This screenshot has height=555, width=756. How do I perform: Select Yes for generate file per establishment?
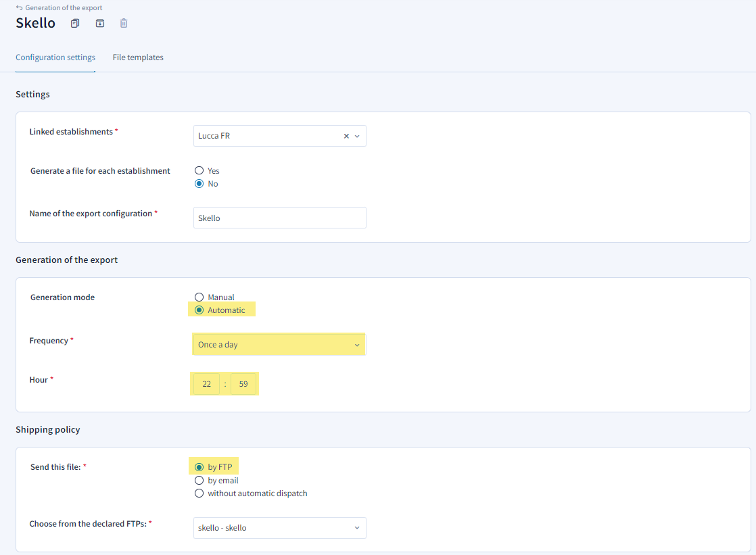click(199, 171)
